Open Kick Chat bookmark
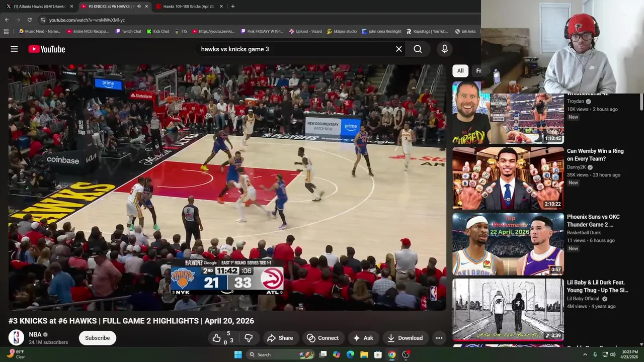 158,31
